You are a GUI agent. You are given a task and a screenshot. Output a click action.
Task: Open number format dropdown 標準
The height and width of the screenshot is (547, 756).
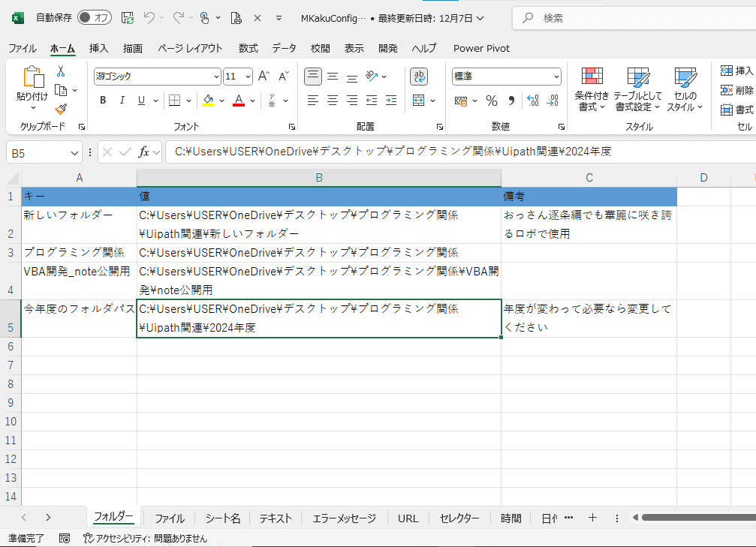[x=556, y=77]
